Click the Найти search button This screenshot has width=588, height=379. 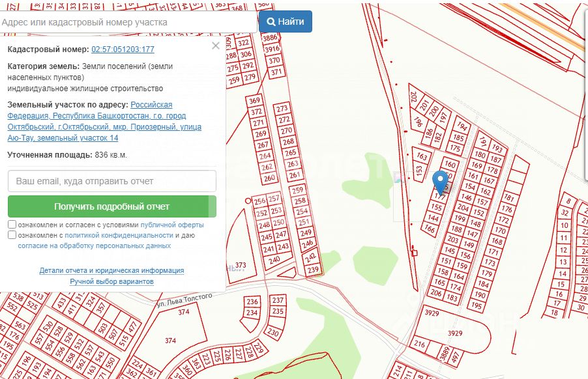[286, 21]
